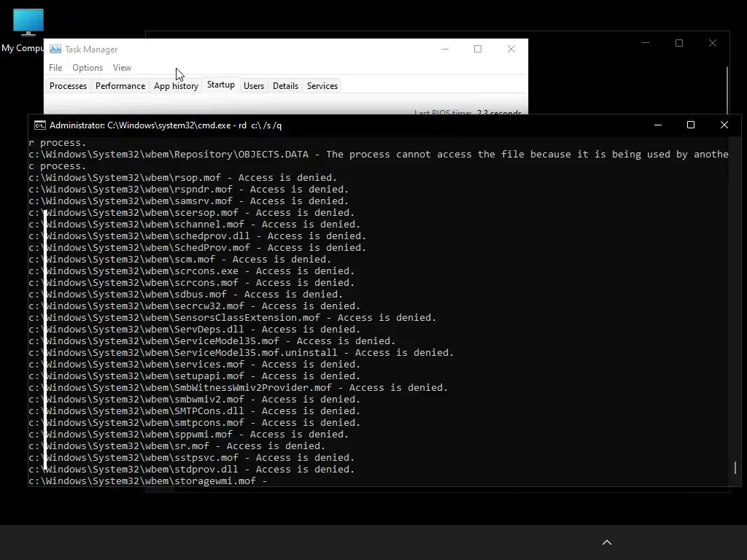Click the schedprov.dll output line
This screenshot has height=560, width=747.
tap(197, 236)
